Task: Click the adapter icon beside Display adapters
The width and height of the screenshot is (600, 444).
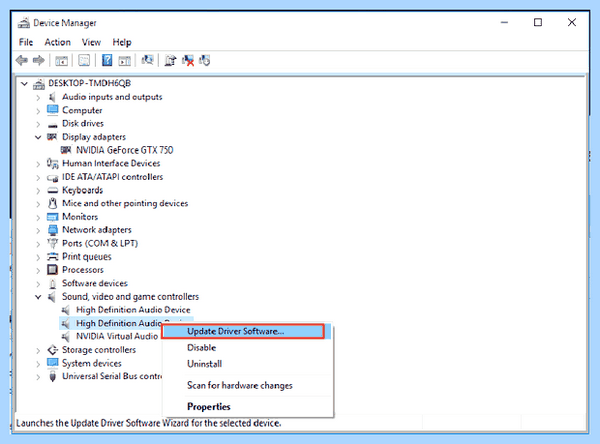Action: point(52,137)
